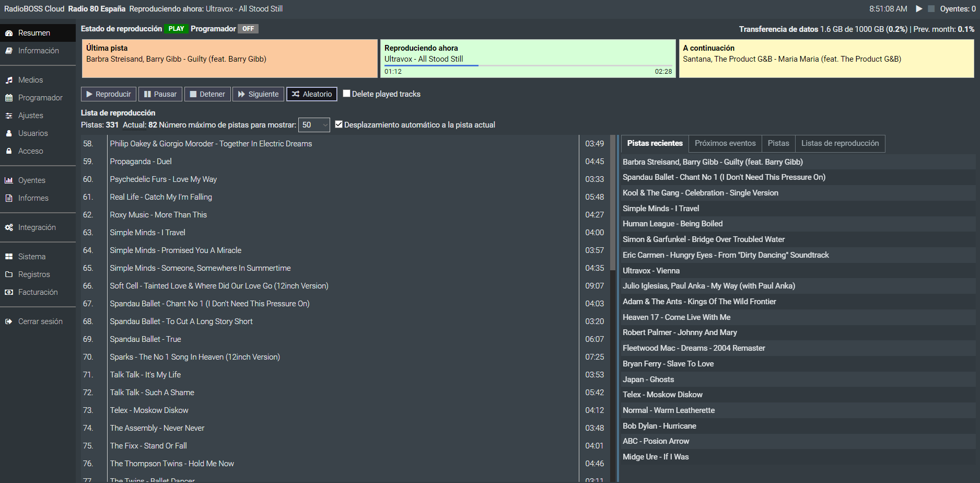Select The Fixx - Stand Or Fall
The height and width of the screenshot is (483, 980).
pyautogui.click(x=343, y=446)
